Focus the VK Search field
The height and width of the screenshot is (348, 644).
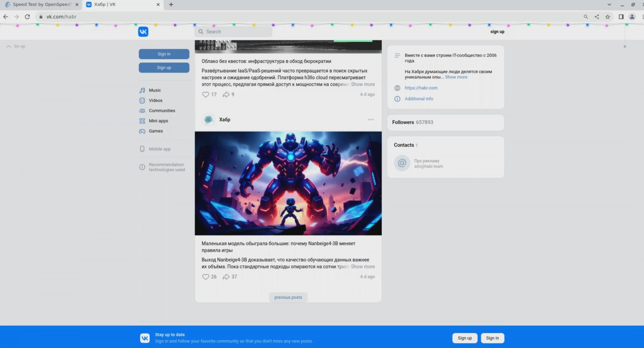point(233,32)
